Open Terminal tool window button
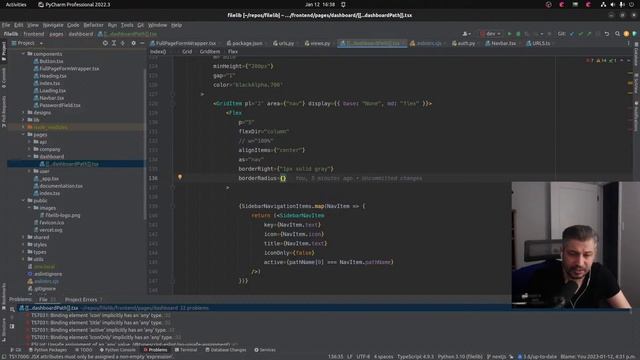Screen dimensions: 640x360 click(x=186, y=350)
